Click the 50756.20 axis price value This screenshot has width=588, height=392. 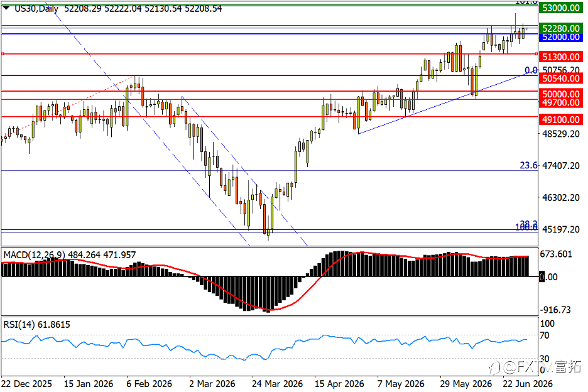561,70
